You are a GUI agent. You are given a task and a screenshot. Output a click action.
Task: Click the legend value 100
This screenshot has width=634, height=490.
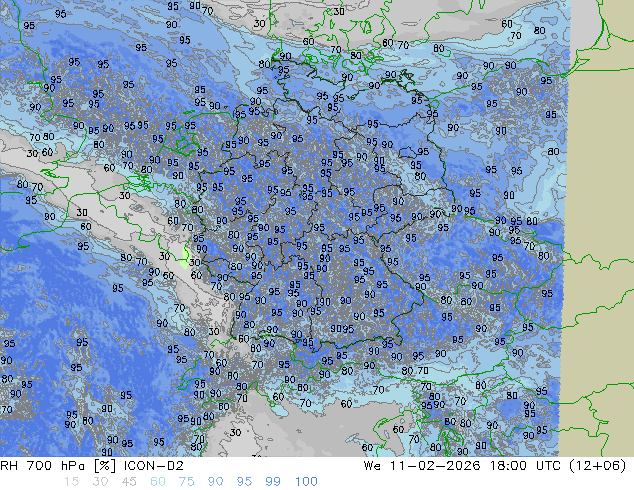(306, 482)
